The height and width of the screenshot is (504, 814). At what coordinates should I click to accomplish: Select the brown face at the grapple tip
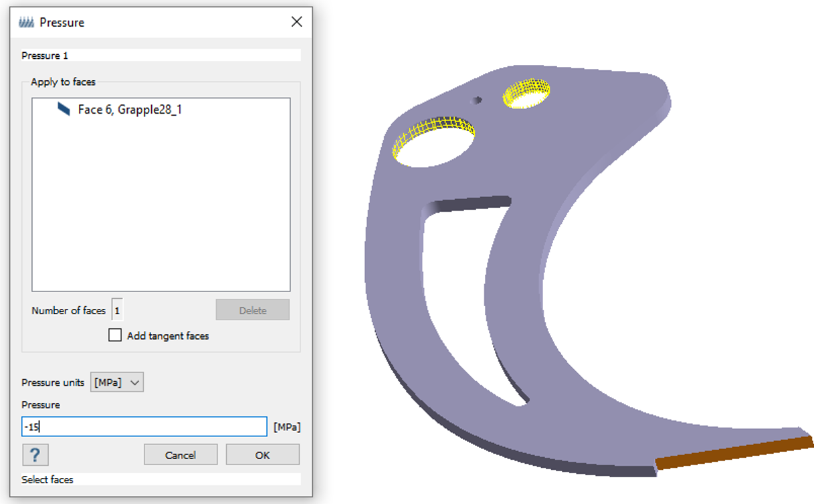[734, 453]
